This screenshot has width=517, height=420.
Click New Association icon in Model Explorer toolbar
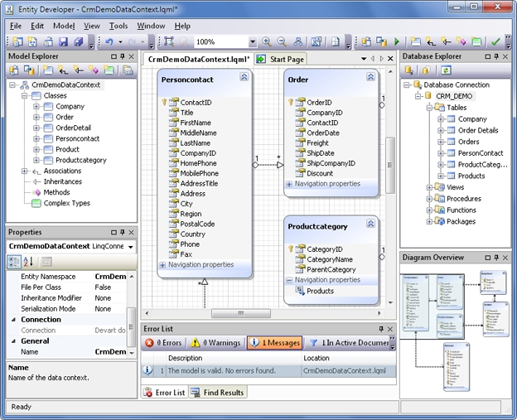point(63,70)
